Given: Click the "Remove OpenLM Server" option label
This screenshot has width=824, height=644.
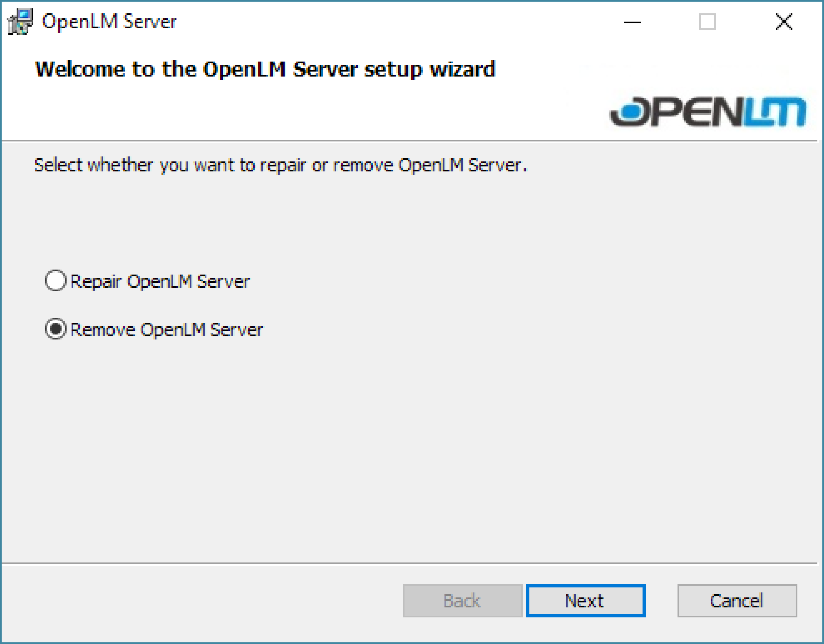Looking at the screenshot, I should pos(166,330).
